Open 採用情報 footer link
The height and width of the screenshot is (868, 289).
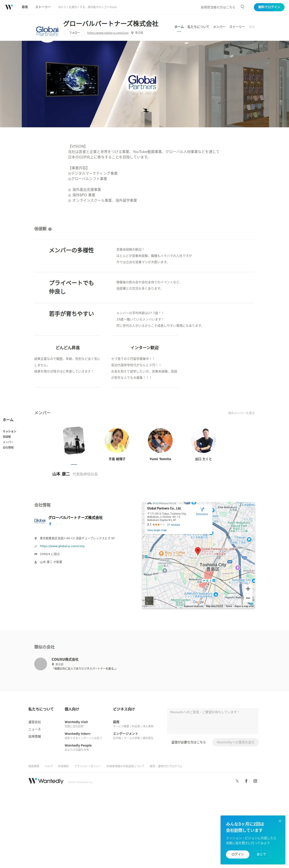[35, 737]
